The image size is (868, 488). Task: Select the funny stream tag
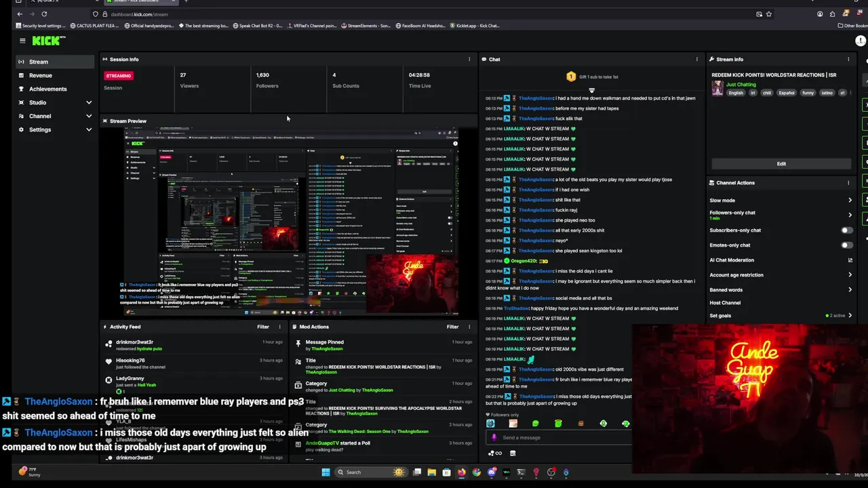tap(807, 93)
